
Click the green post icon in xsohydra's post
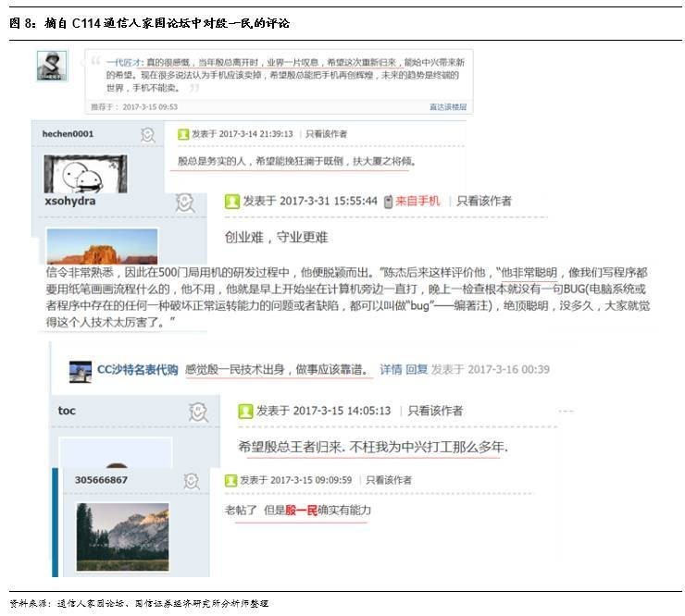click(x=231, y=201)
